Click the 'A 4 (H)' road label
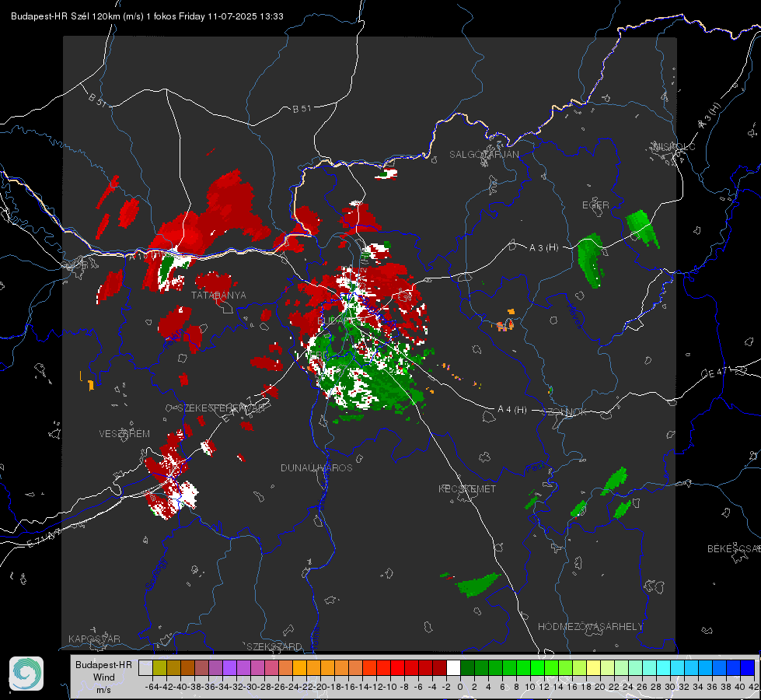The height and width of the screenshot is (700, 761). pos(512,410)
